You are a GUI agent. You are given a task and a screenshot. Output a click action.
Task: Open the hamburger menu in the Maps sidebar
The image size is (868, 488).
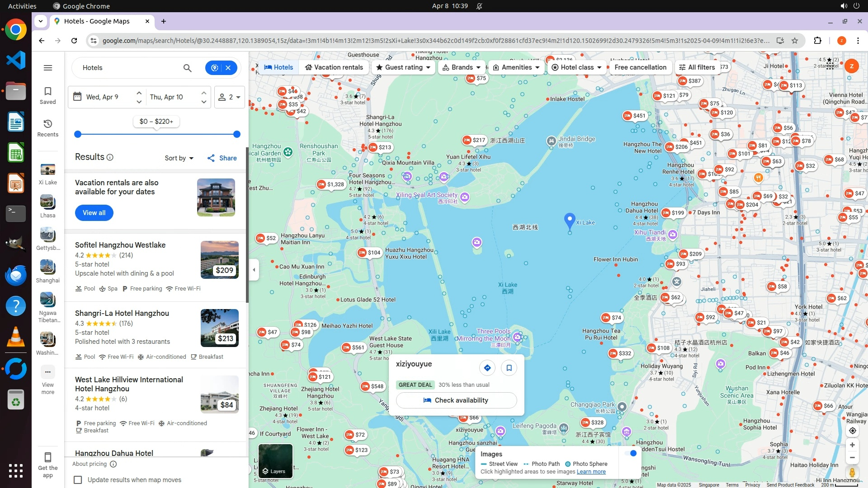(x=48, y=68)
